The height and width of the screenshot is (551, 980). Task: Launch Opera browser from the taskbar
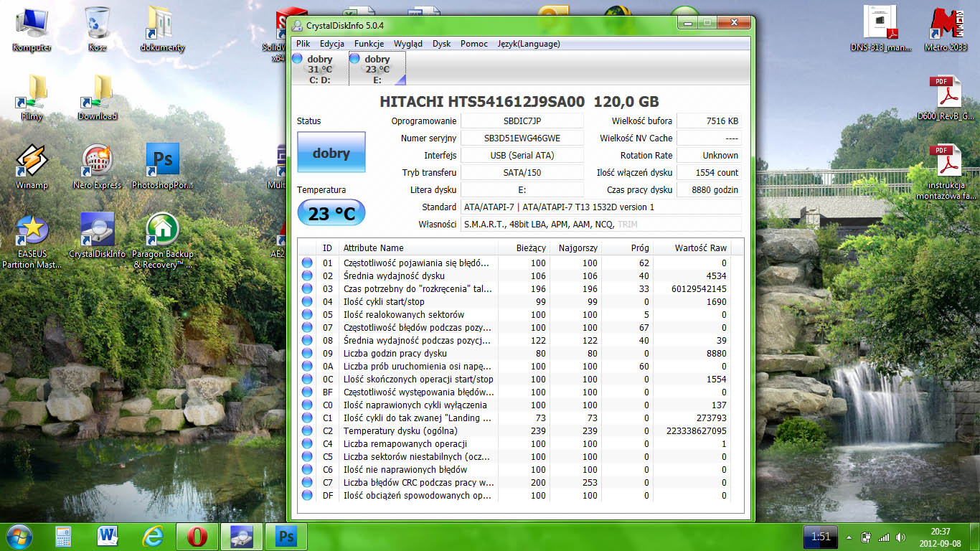pos(197,536)
